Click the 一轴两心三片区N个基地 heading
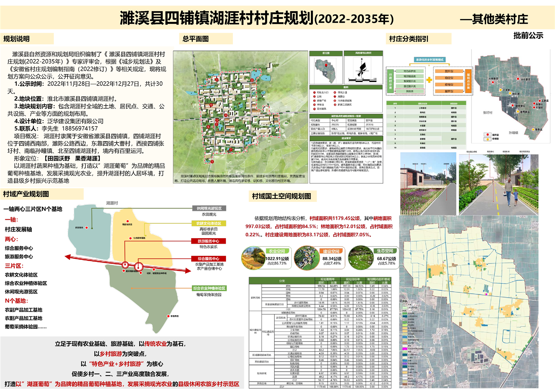The height and width of the screenshot is (392, 555). pos(33,209)
